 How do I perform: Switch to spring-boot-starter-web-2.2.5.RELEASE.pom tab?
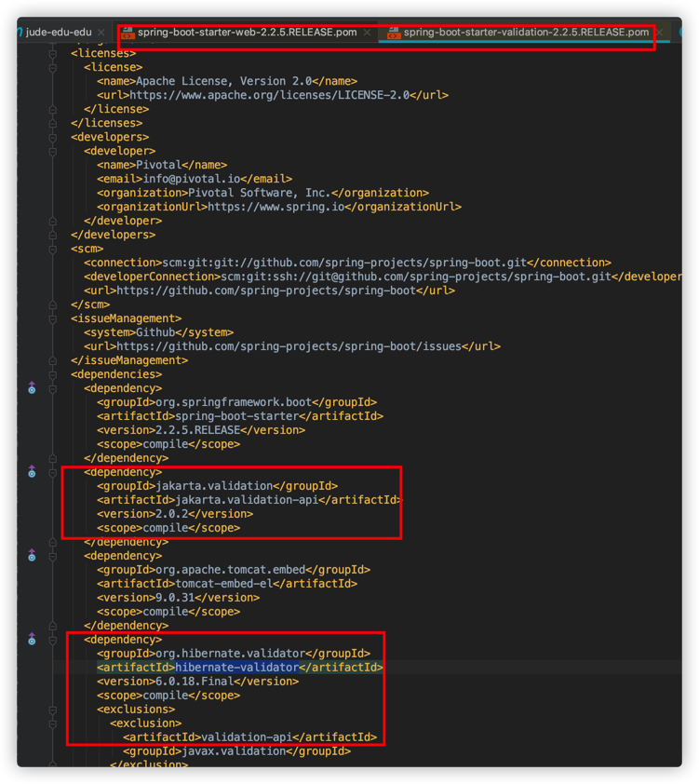point(247,33)
